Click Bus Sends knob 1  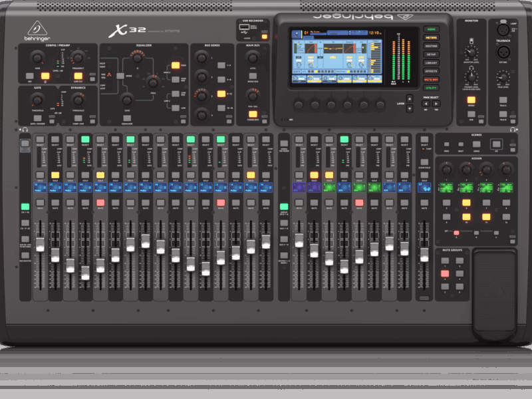tap(201, 58)
